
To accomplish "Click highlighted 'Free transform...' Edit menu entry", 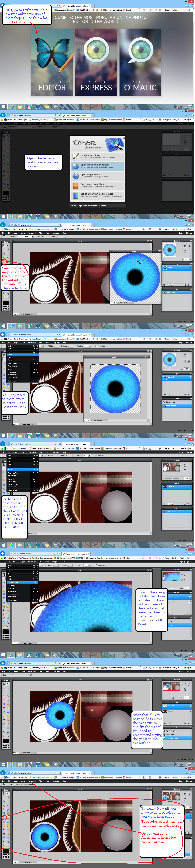I will [23, 583].
